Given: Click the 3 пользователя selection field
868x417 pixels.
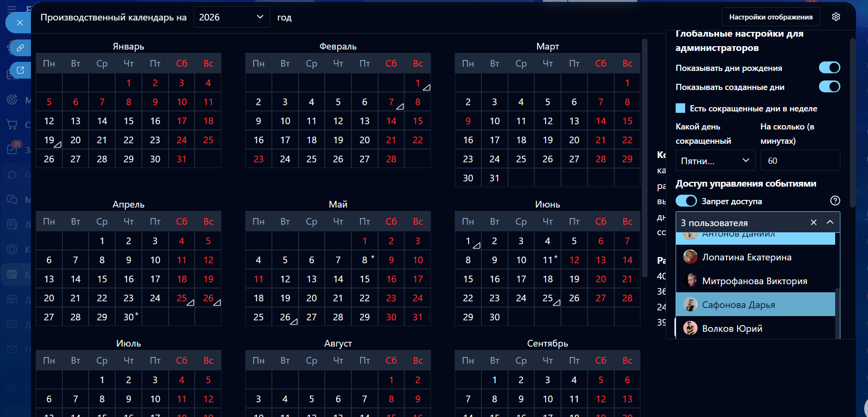Looking at the screenshot, I should [x=758, y=222].
